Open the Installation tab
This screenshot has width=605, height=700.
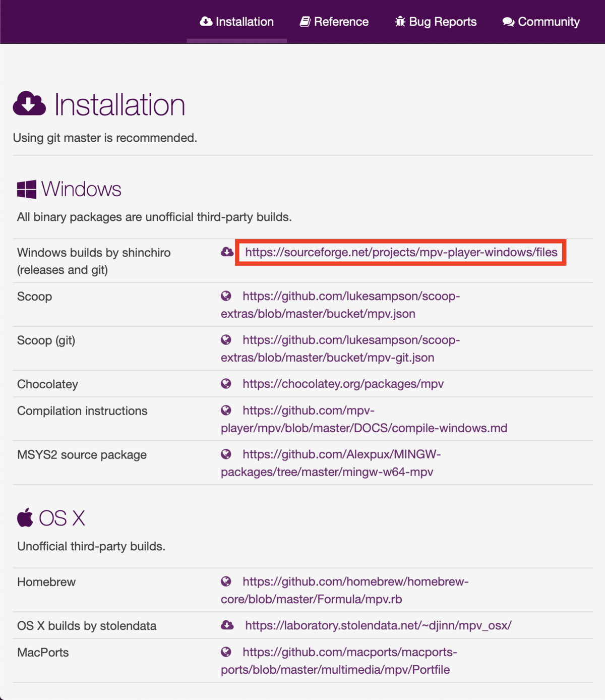[237, 22]
